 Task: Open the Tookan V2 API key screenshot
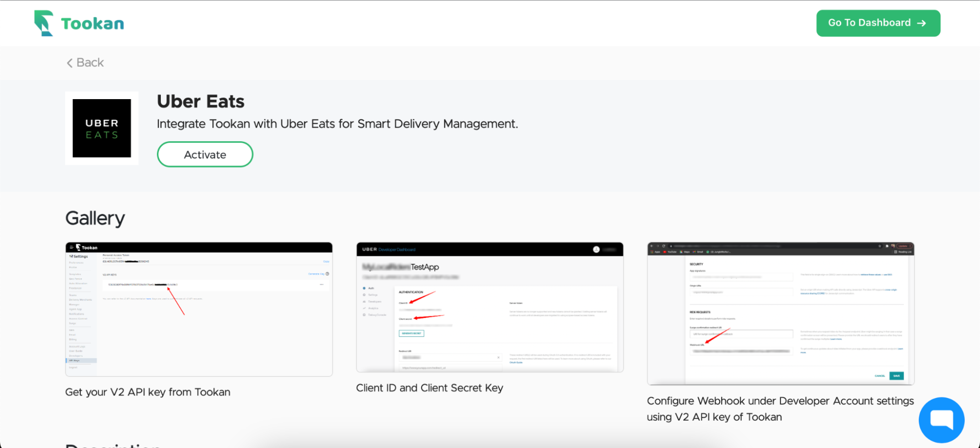pos(199,309)
